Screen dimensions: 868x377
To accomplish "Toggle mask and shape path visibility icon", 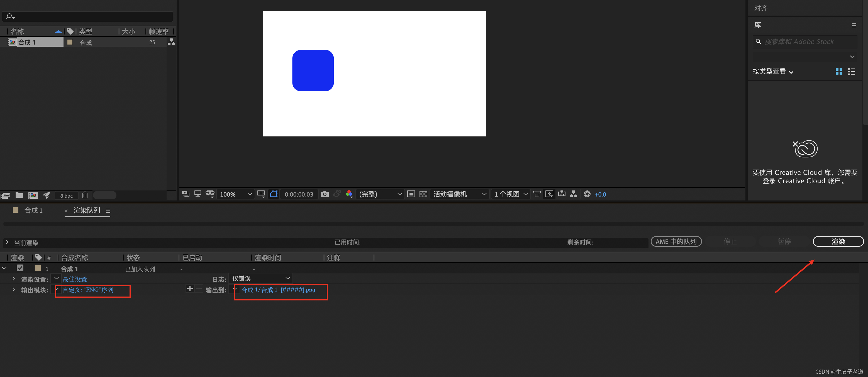I will coord(274,194).
